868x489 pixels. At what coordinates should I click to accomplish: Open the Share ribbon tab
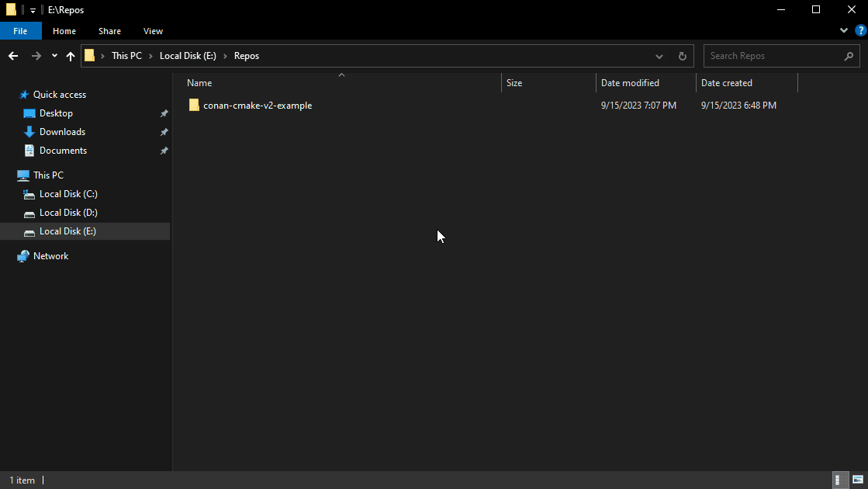click(x=109, y=31)
